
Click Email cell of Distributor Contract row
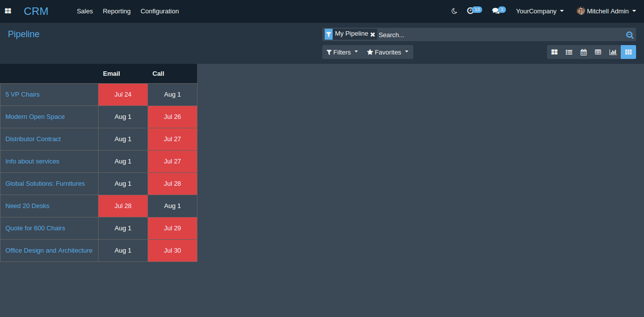123,139
